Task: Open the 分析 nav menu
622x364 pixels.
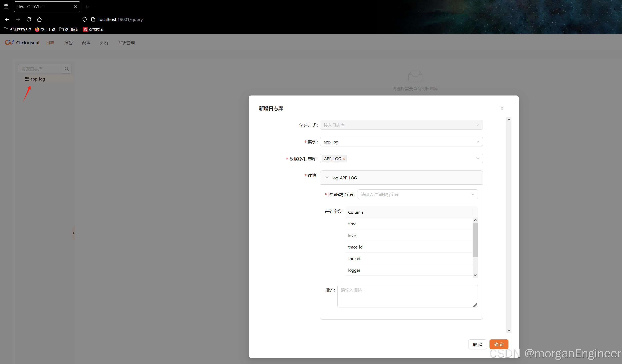Action: pos(104,43)
